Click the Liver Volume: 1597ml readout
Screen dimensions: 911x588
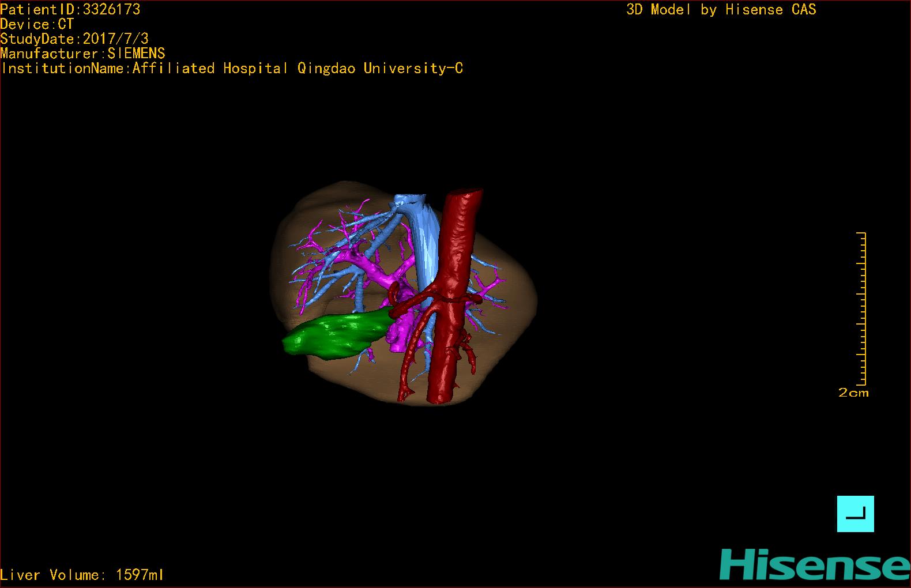(x=82, y=575)
